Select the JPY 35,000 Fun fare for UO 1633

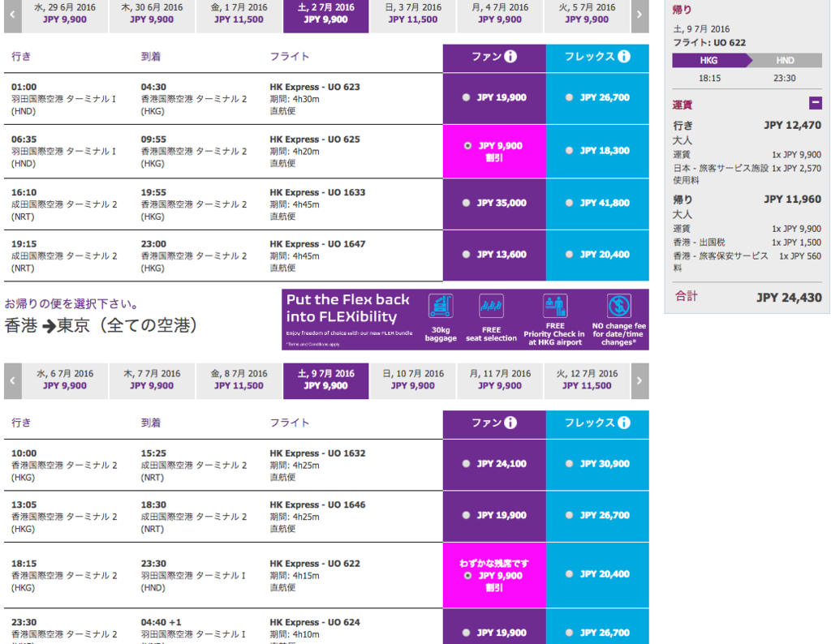click(466, 203)
